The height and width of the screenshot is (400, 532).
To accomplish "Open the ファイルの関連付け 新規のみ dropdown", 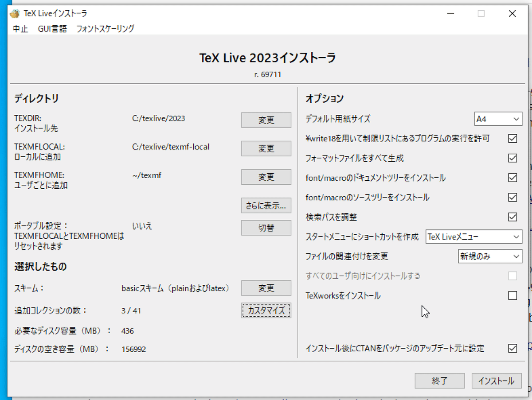I will coord(490,256).
